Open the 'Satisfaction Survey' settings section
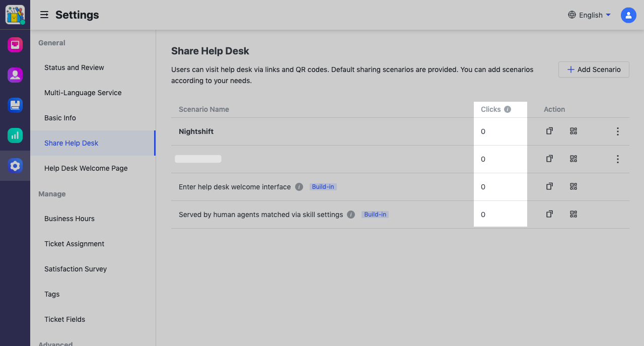644x346 pixels. click(x=76, y=269)
